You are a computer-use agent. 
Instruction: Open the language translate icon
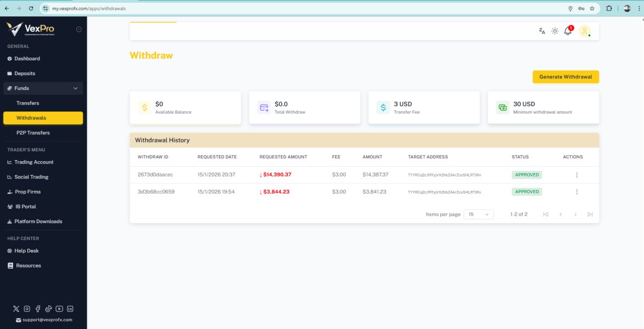(x=542, y=31)
